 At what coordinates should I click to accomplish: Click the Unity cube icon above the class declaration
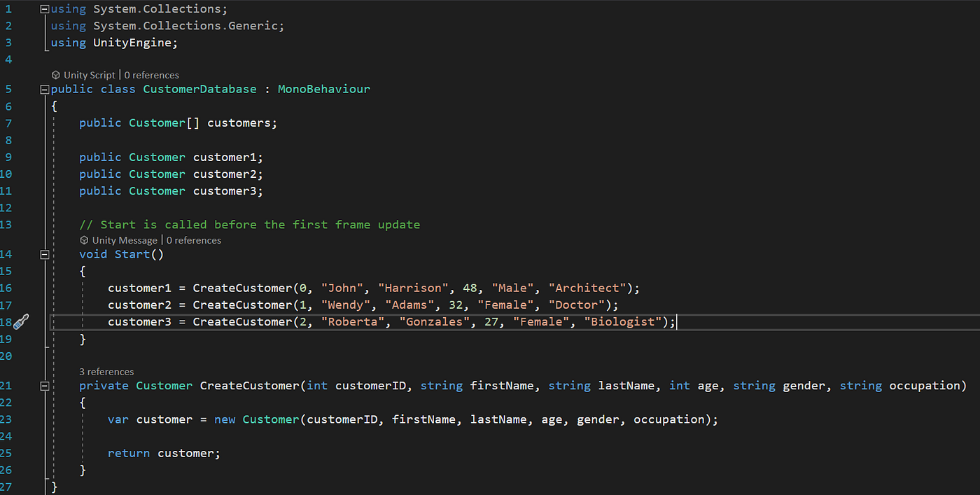point(55,74)
